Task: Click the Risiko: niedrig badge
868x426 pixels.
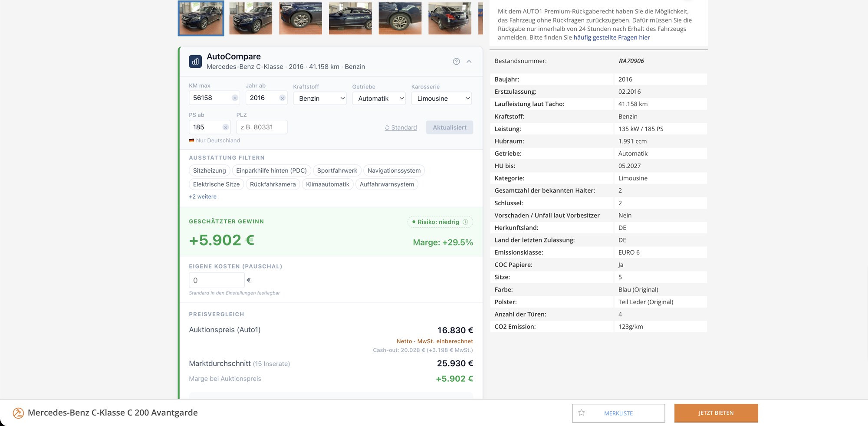Action: pos(440,222)
